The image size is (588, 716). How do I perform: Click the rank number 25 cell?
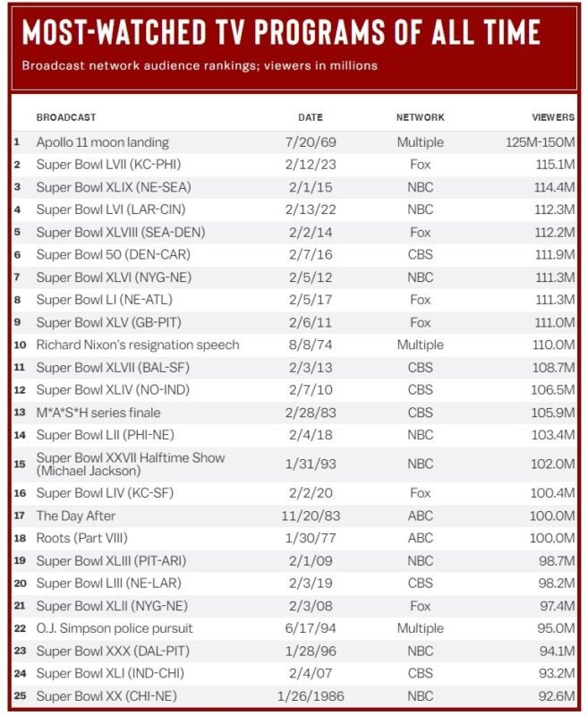point(18,695)
